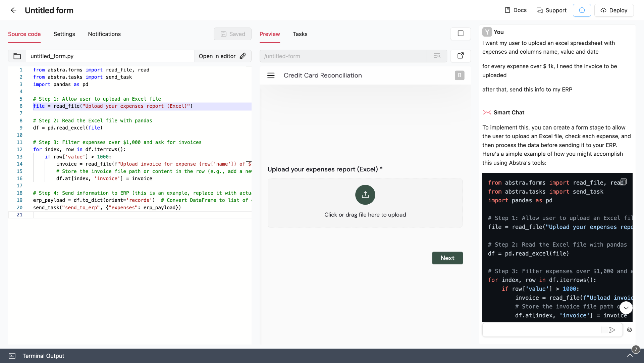Screen dimensions: 644x363
Task: Click the upload arrow circle icon
Action: [365, 195]
